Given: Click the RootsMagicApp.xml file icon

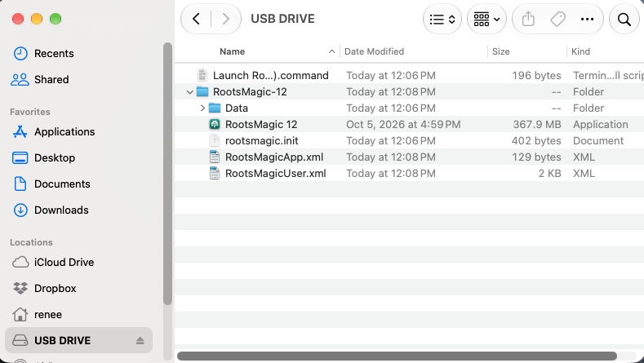Looking at the screenshot, I should [x=215, y=157].
